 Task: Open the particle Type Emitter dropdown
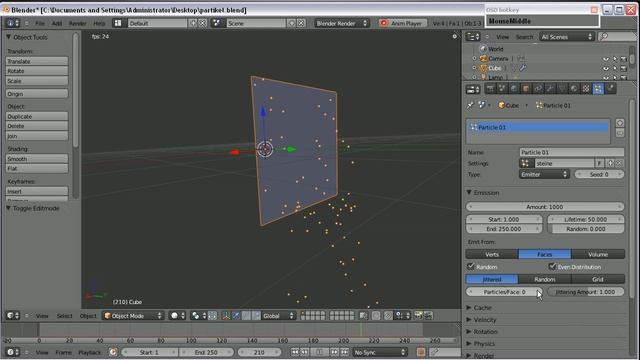pos(544,174)
